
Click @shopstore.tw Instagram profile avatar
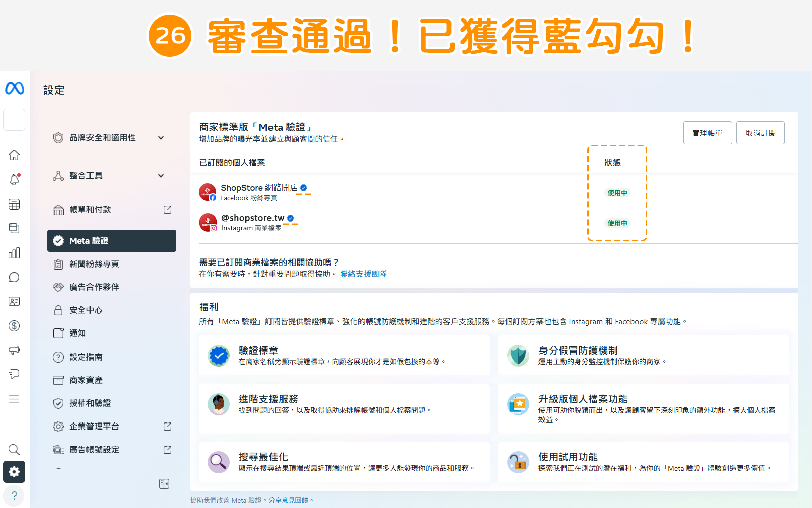coord(208,222)
